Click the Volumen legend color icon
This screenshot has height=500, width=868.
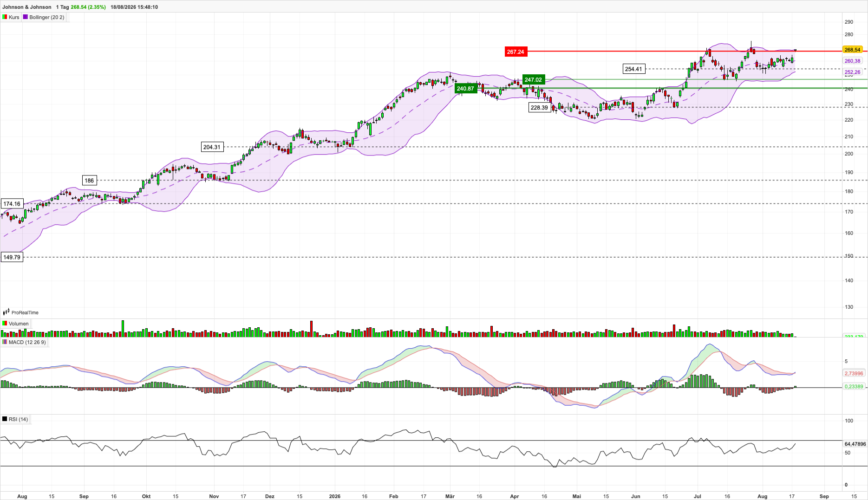coord(5,324)
